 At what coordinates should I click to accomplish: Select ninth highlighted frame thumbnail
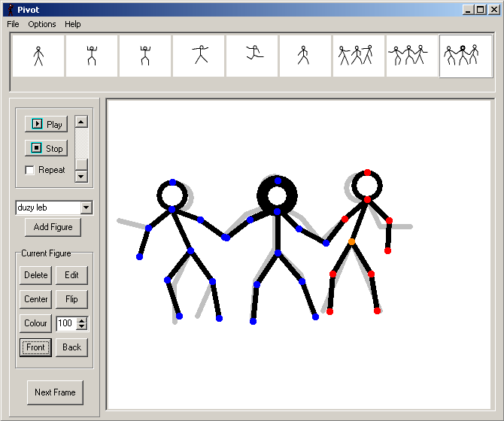pyautogui.click(x=466, y=56)
